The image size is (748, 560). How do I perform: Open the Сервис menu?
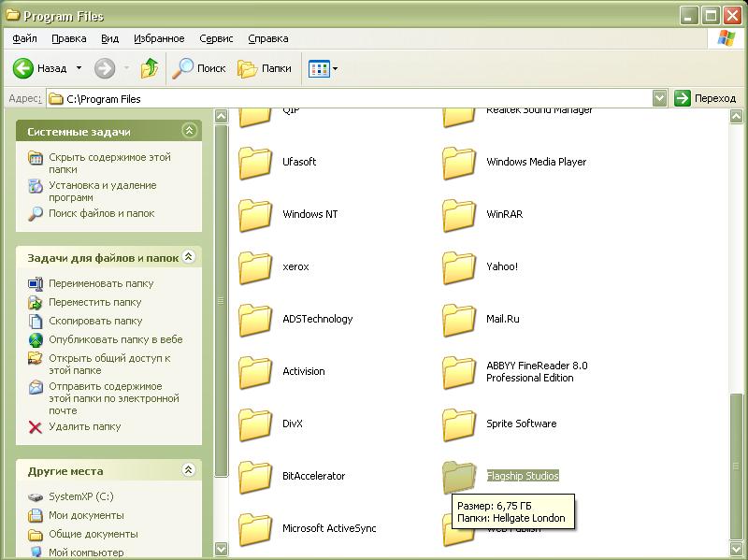pyautogui.click(x=216, y=38)
